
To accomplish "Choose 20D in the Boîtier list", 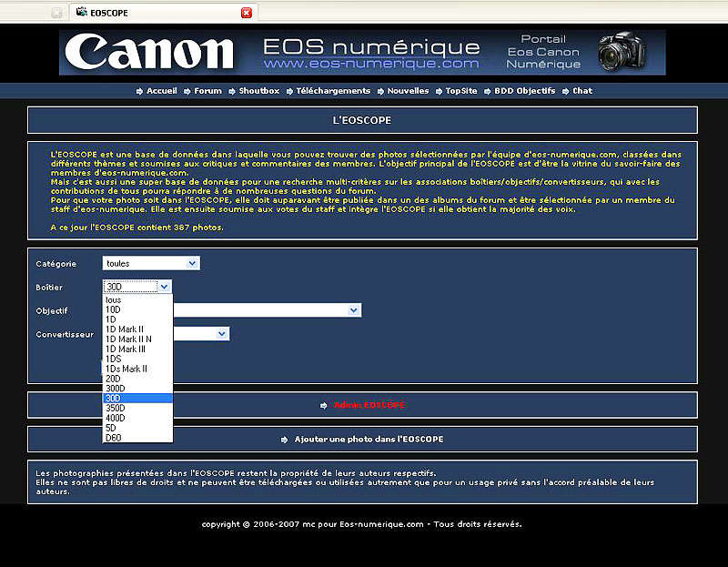I will point(137,379).
